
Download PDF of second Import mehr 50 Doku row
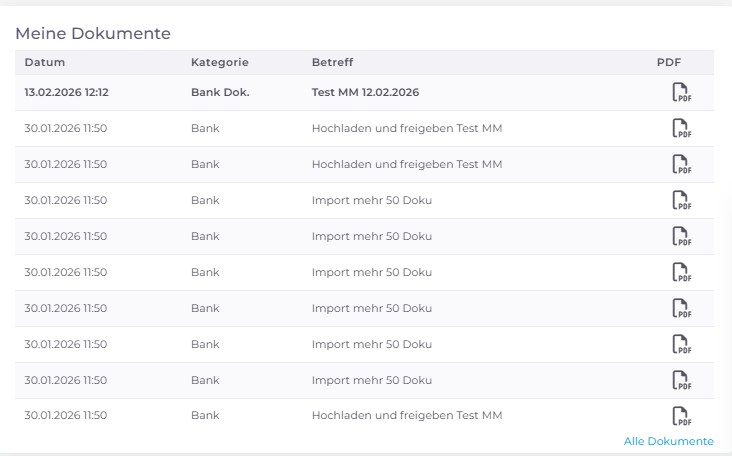coord(680,237)
